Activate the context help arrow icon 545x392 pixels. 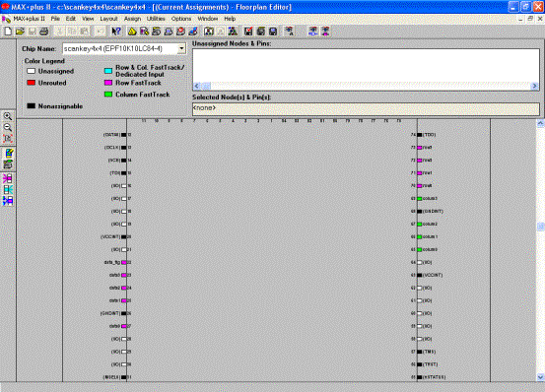point(116,32)
